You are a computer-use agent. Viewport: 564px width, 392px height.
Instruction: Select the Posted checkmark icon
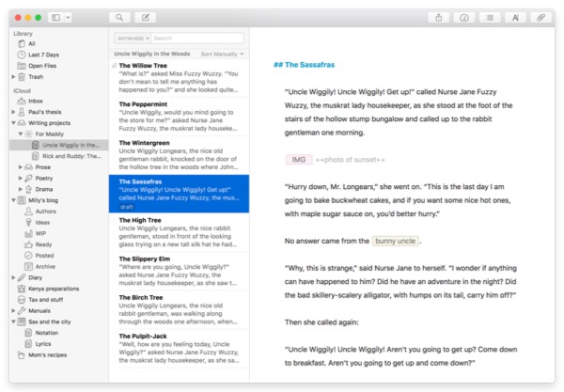tap(28, 256)
